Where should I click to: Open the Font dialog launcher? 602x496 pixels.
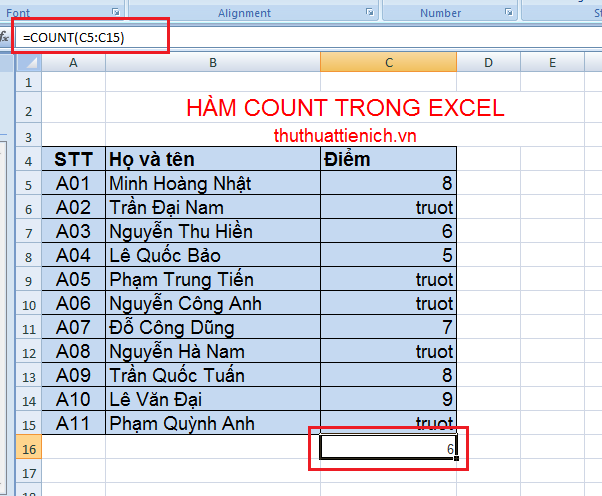pyautogui.click(x=116, y=12)
